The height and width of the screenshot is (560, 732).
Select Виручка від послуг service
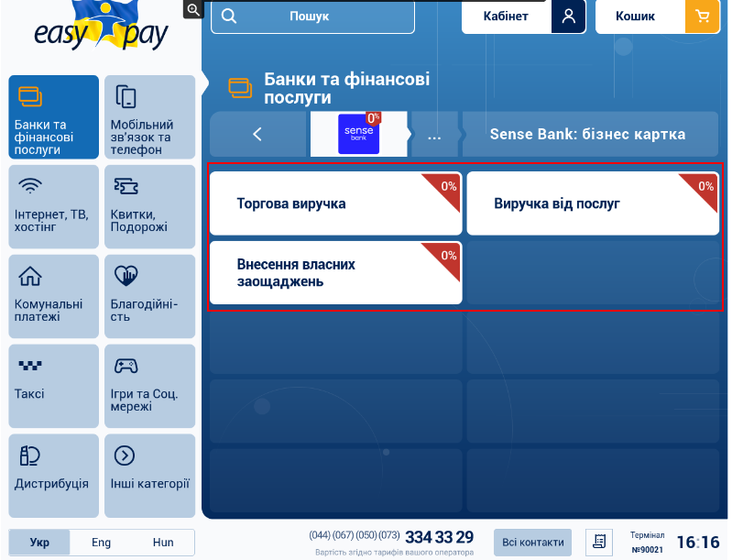593,203
